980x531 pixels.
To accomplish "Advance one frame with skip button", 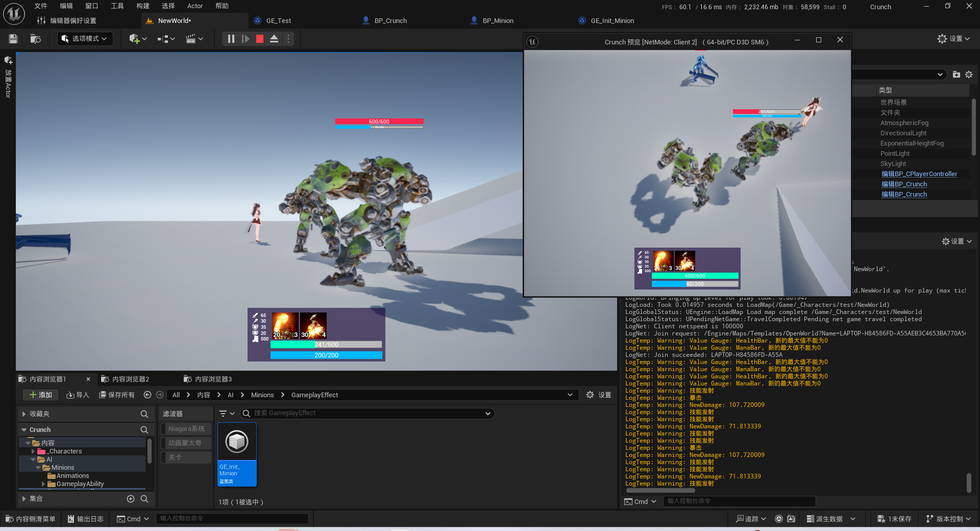I will (x=246, y=39).
